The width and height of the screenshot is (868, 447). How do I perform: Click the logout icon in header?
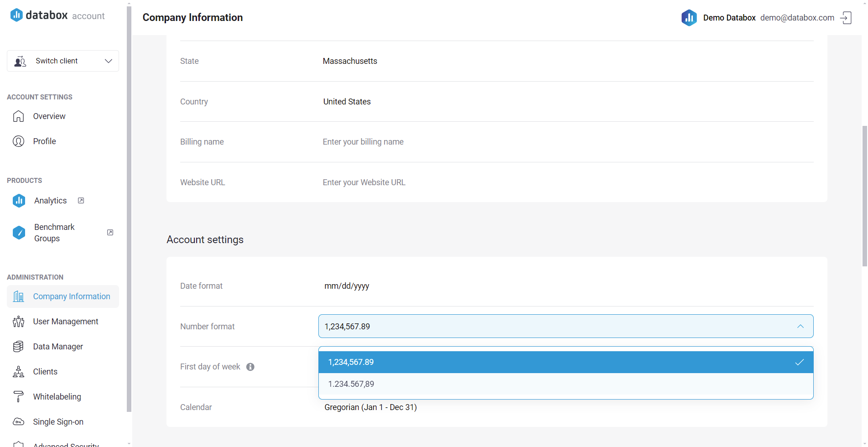click(846, 18)
